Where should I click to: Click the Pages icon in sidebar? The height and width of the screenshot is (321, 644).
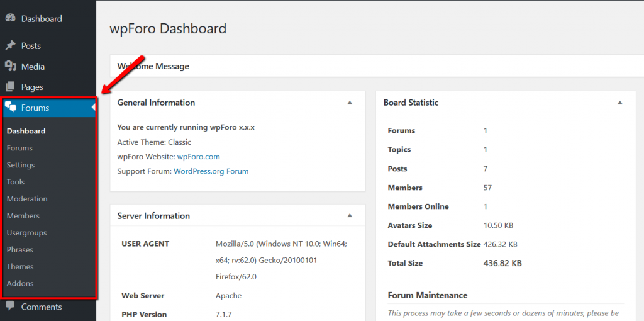coord(10,87)
